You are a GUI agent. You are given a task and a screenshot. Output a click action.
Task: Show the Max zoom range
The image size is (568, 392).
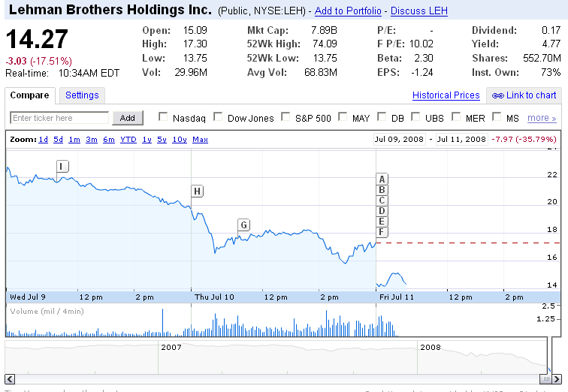pos(200,140)
